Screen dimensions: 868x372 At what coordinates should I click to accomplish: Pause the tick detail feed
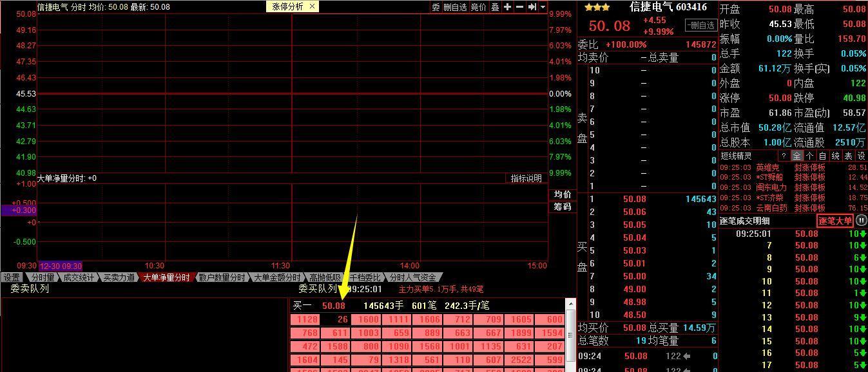(862, 221)
